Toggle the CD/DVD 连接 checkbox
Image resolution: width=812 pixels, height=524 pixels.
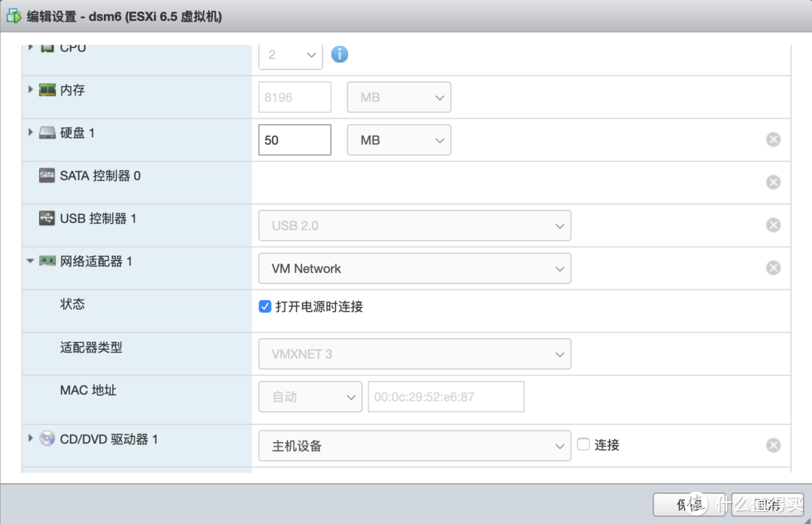pyautogui.click(x=583, y=444)
